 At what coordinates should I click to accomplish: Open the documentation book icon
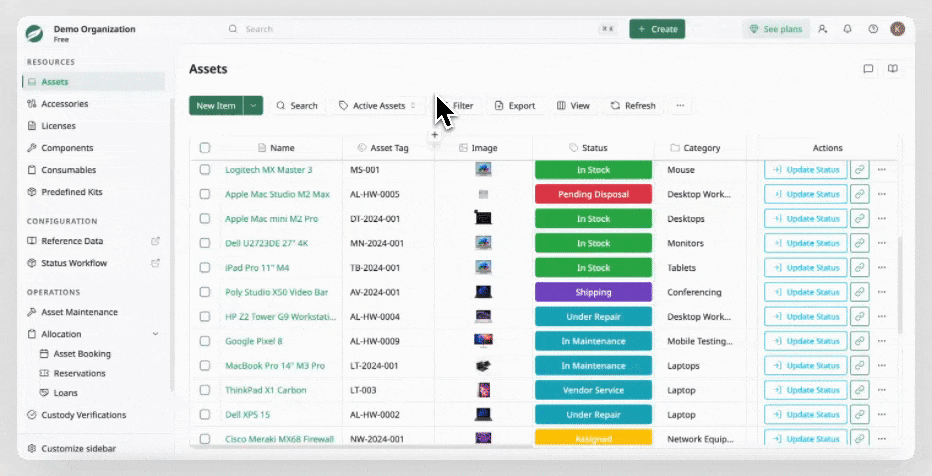[893, 69]
